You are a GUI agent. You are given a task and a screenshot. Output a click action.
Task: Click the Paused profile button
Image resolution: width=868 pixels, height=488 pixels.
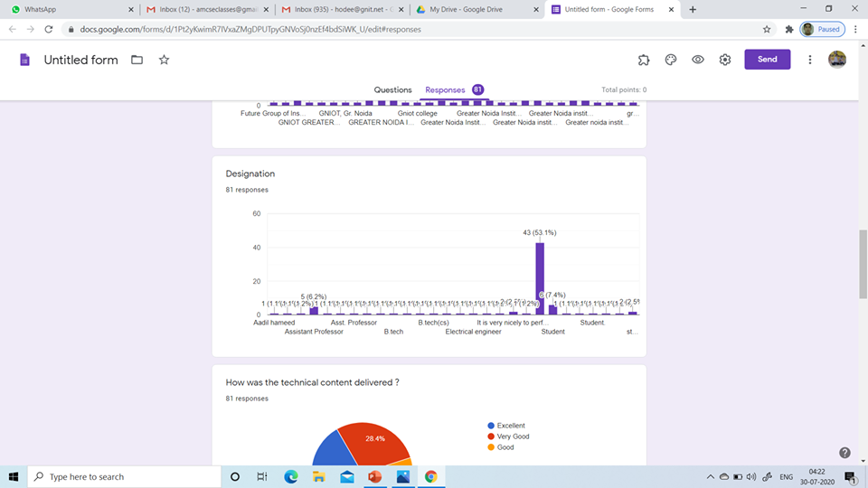pyautogui.click(x=821, y=29)
